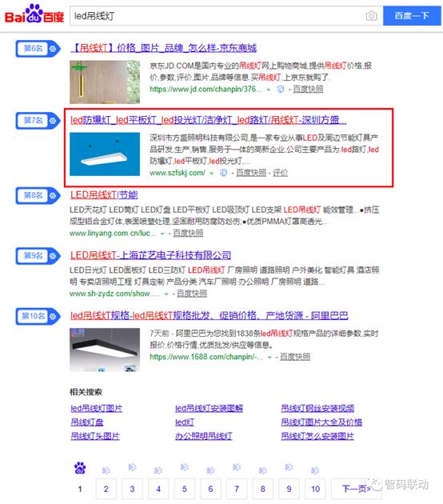Expand the arrow next to jd.com URL

[x=269, y=90]
